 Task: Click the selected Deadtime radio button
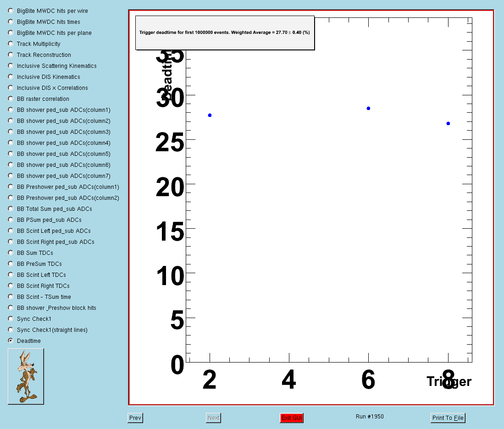(x=11, y=340)
